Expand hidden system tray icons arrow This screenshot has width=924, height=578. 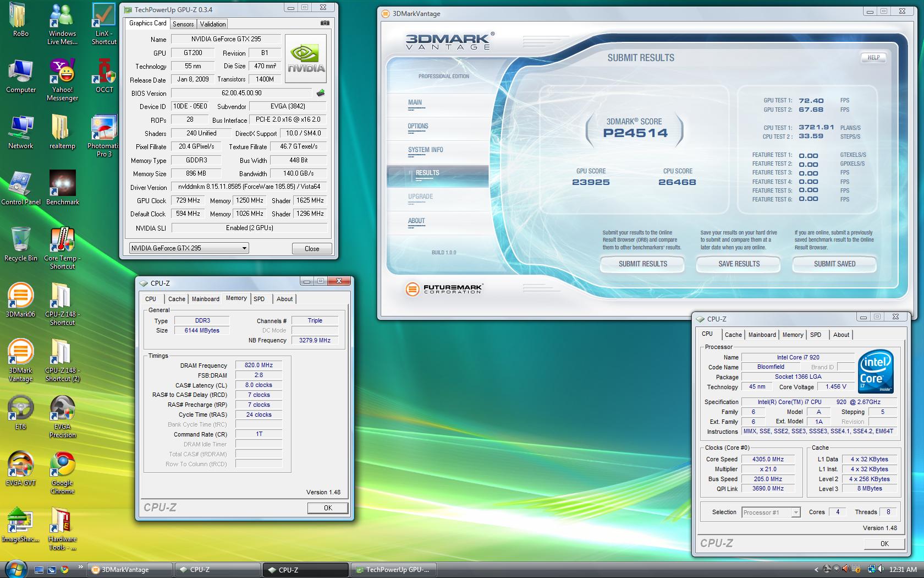pyautogui.click(x=816, y=570)
